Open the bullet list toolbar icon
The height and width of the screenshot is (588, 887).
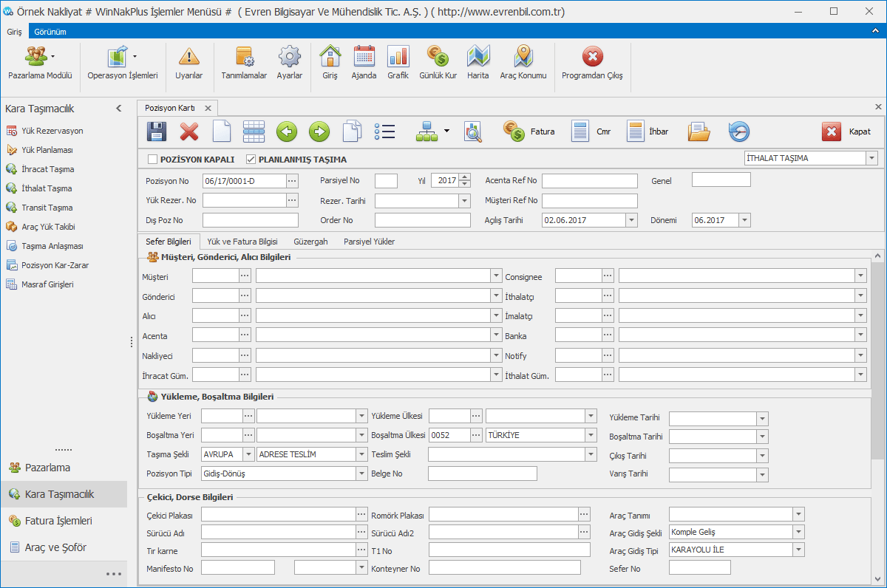(x=384, y=131)
